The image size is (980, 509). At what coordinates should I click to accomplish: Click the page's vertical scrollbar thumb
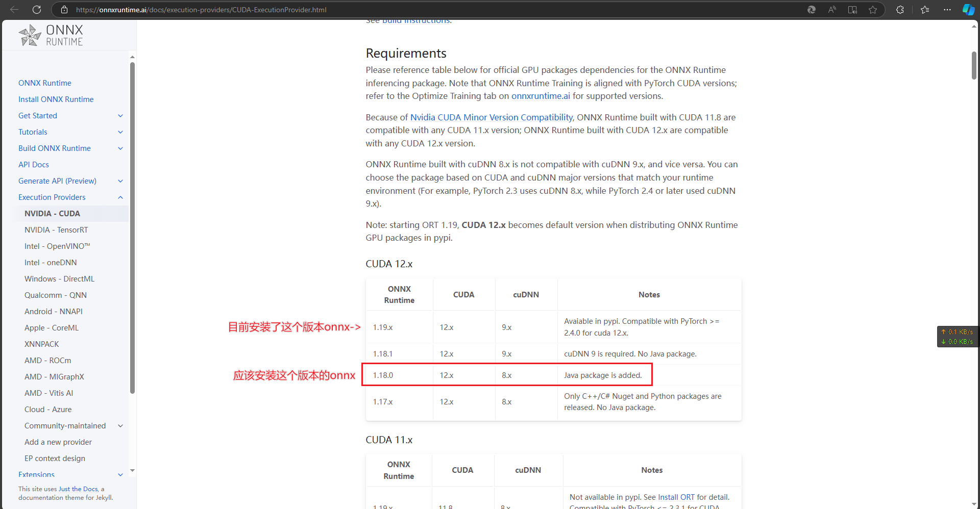(x=974, y=65)
